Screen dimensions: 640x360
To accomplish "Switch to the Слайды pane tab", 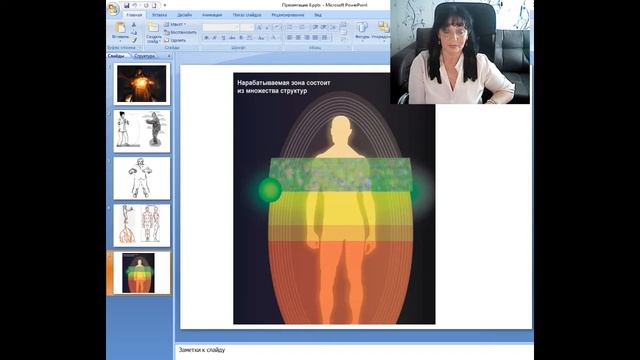I will tap(116, 56).
